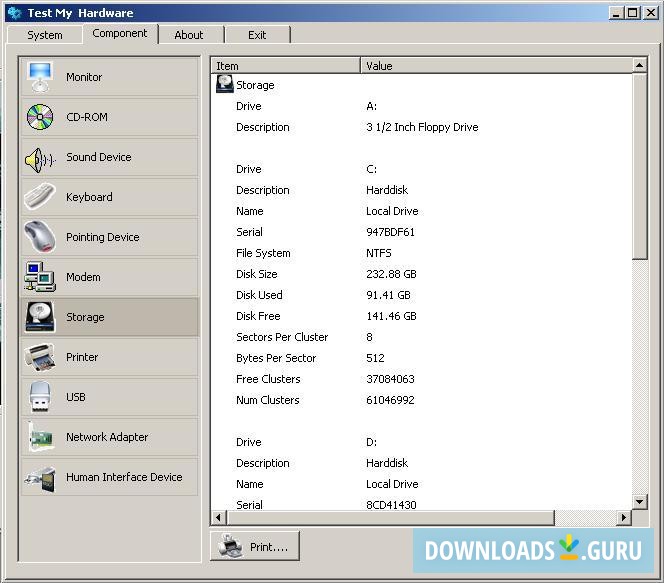
Task: Click num clusters value '61046992'
Action: (x=390, y=400)
